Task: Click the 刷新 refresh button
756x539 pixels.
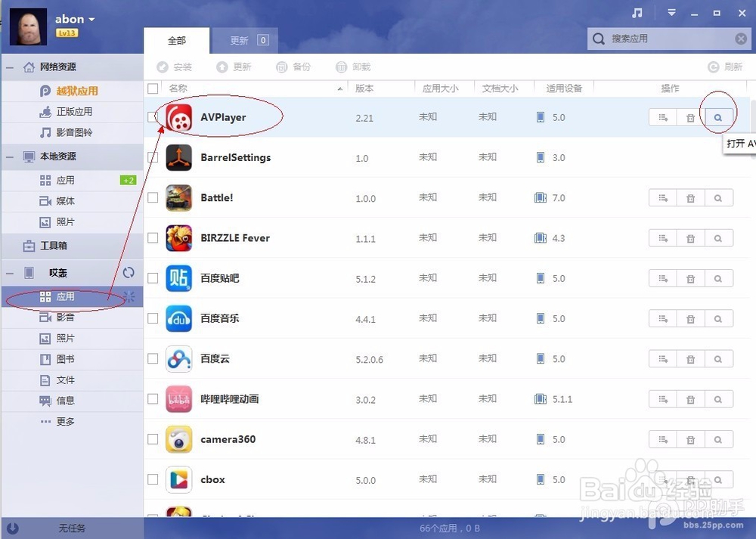Action: (725, 67)
